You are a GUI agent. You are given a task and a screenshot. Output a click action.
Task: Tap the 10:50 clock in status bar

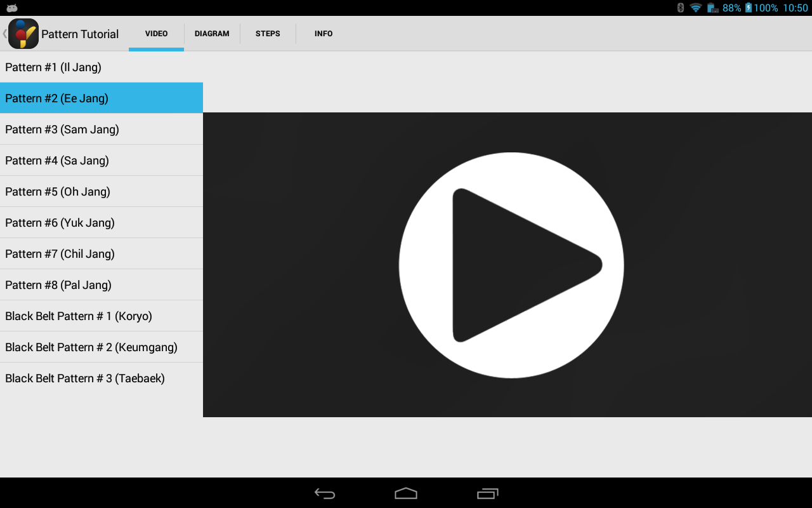(796, 8)
